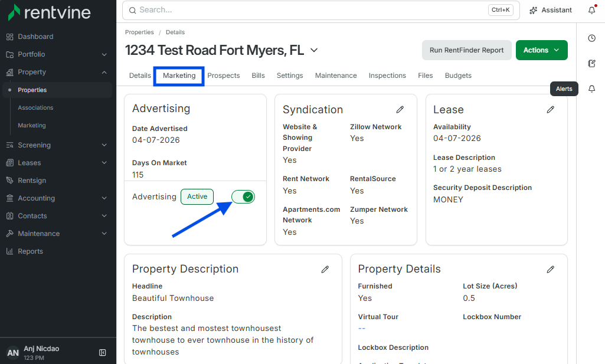Open the Actions dropdown button
Image resolution: width=605 pixels, height=364 pixels.
point(541,50)
